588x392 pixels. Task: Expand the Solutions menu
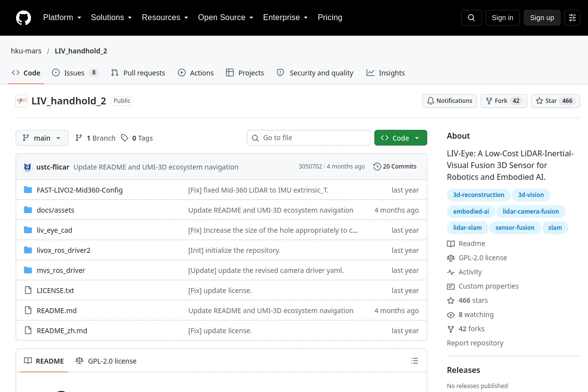click(111, 18)
